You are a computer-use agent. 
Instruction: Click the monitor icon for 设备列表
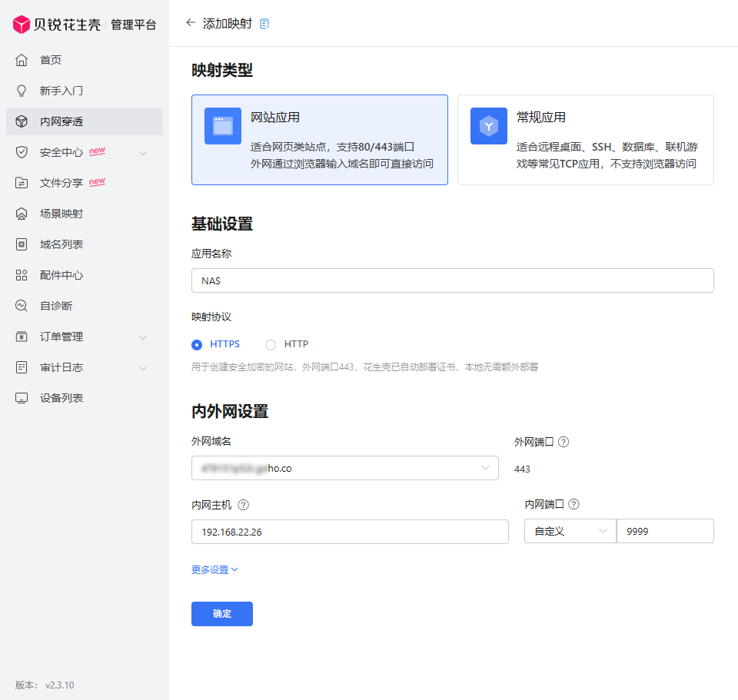22,398
